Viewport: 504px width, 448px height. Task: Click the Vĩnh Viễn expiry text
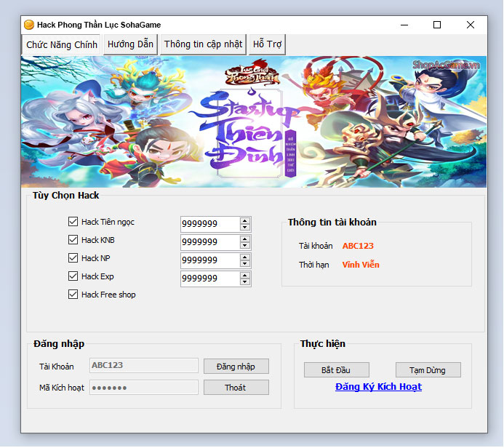point(361,265)
